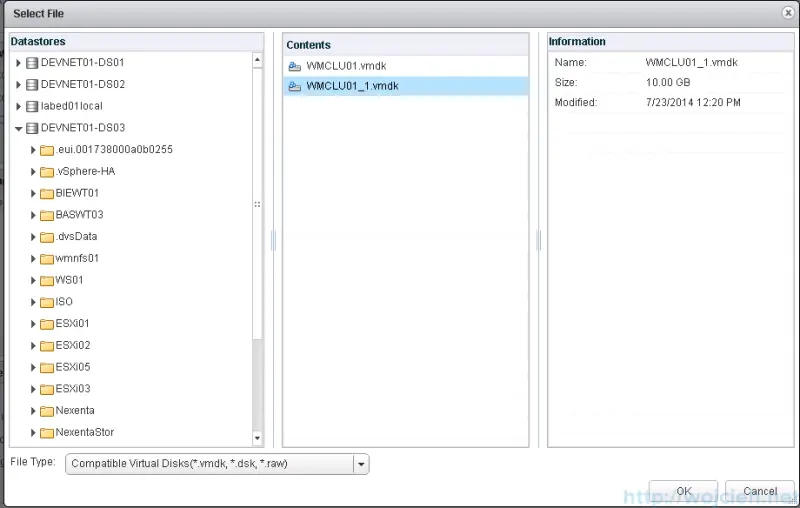The image size is (800, 508).
Task: Click the BIEWT01 folder icon
Action: click(x=46, y=193)
